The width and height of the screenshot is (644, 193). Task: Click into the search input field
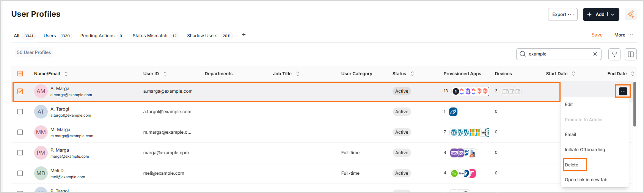point(558,54)
